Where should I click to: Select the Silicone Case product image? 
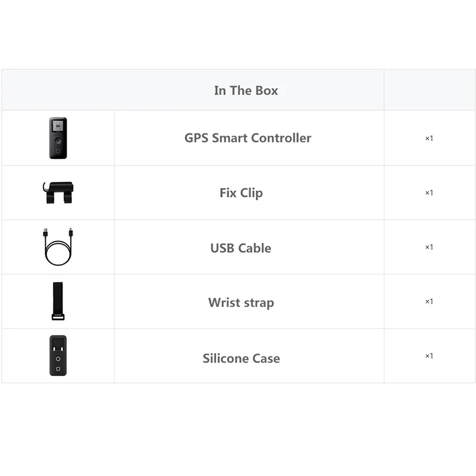58,356
